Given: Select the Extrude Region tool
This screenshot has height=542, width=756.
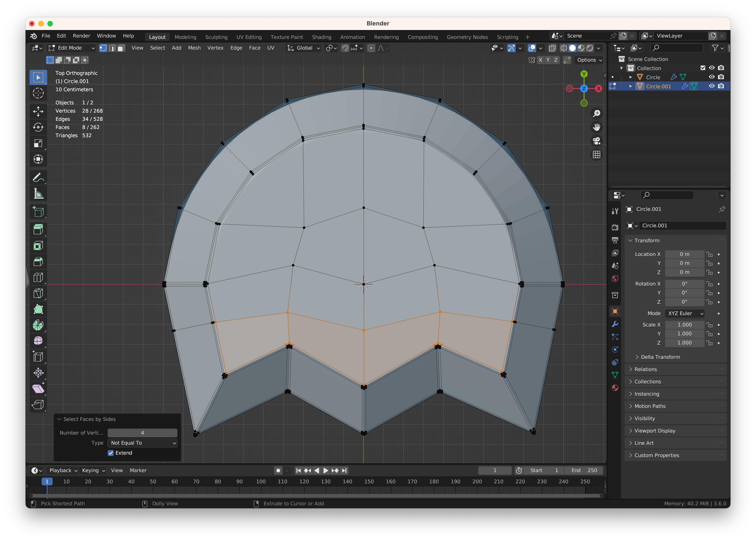Looking at the screenshot, I should (x=38, y=230).
